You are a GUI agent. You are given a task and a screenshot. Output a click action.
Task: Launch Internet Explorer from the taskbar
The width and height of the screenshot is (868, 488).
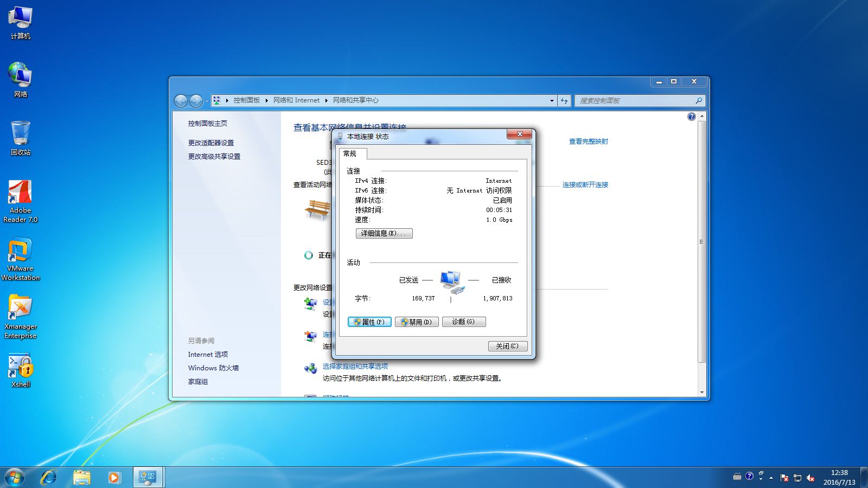(49, 477)
